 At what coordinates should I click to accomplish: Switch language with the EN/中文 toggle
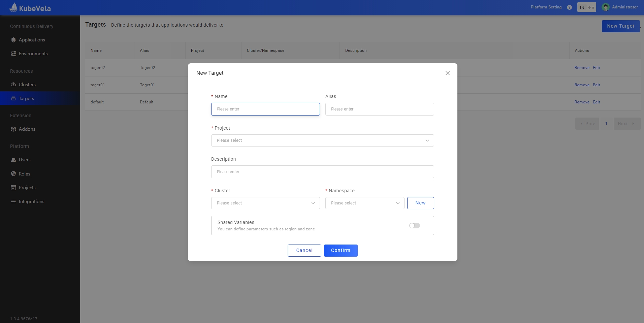point(586,7)
